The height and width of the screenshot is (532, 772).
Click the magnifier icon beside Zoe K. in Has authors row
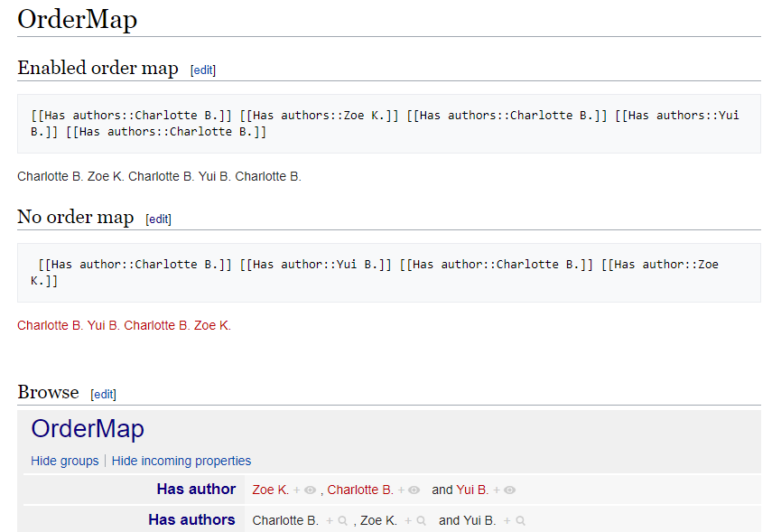click(x=422, y=520)
